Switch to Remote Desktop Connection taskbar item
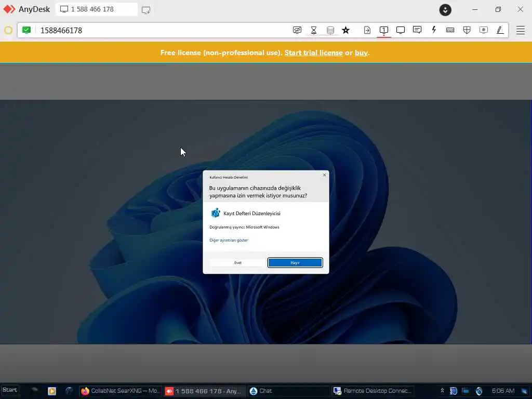Viewport: 532px width, 399px height. pyautogui.click(x=372, y=391)
